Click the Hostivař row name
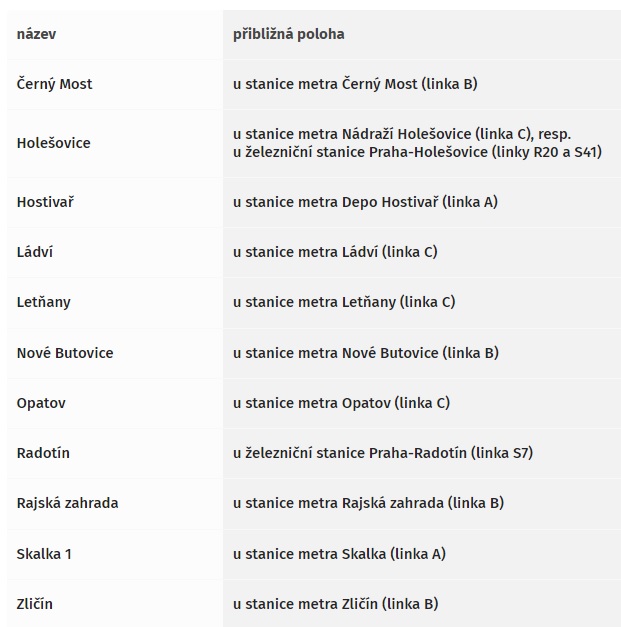 (x=45, y=202)
